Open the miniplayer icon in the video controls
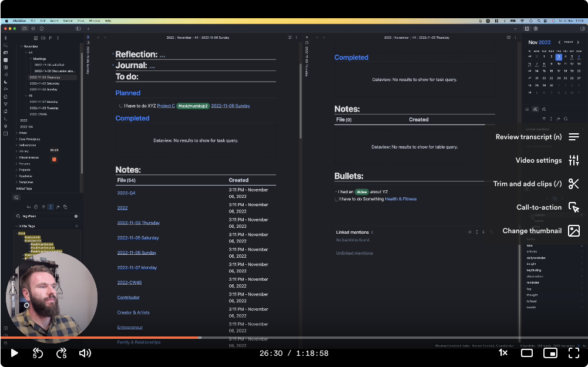This screenshot has height=367, width=588. (x=550, y=353)
